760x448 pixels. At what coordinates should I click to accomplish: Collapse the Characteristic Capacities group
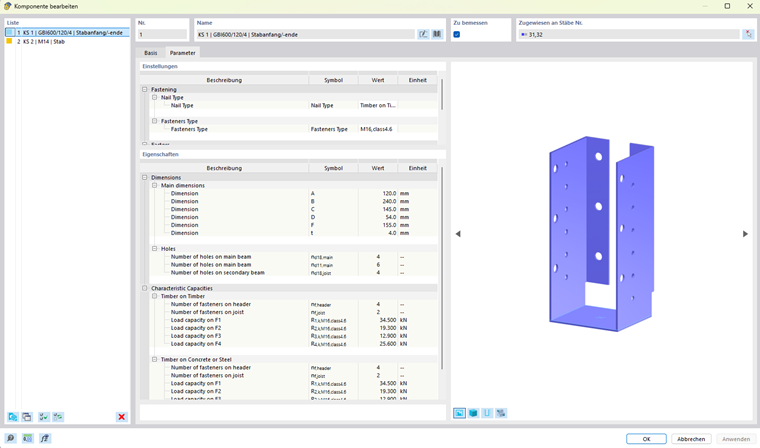pos(144,288)
